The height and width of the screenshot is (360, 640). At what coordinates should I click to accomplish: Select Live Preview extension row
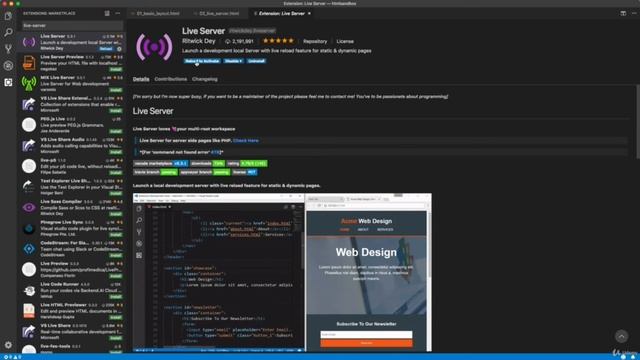71,269
